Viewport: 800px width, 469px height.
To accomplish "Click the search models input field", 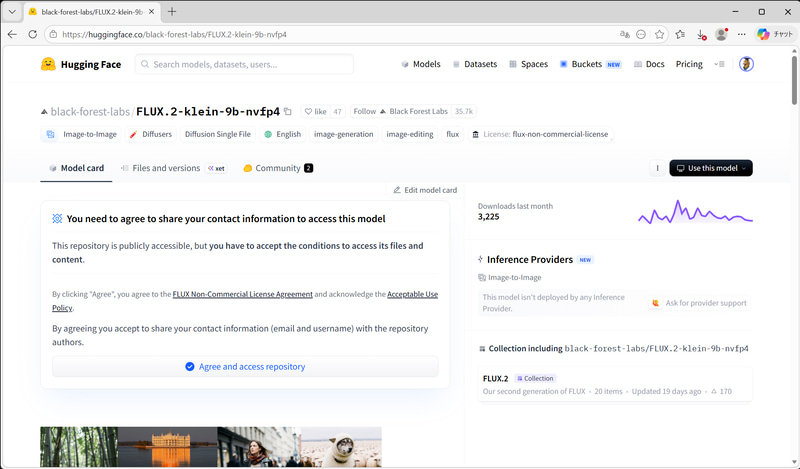I will pyautogui.click(x=245, y=64).
